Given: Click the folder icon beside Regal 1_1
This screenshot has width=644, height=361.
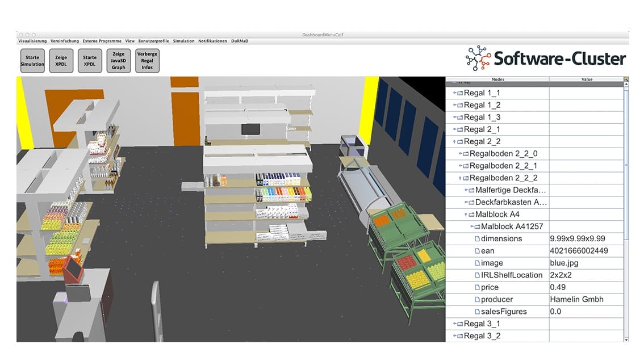Looking at the screenshot, I should click(x=460, y=93).
